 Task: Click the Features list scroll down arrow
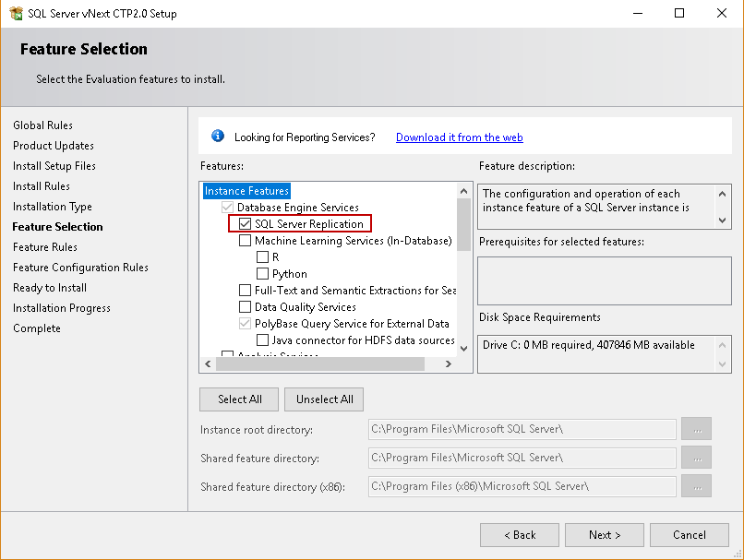[x=464, y=349]
